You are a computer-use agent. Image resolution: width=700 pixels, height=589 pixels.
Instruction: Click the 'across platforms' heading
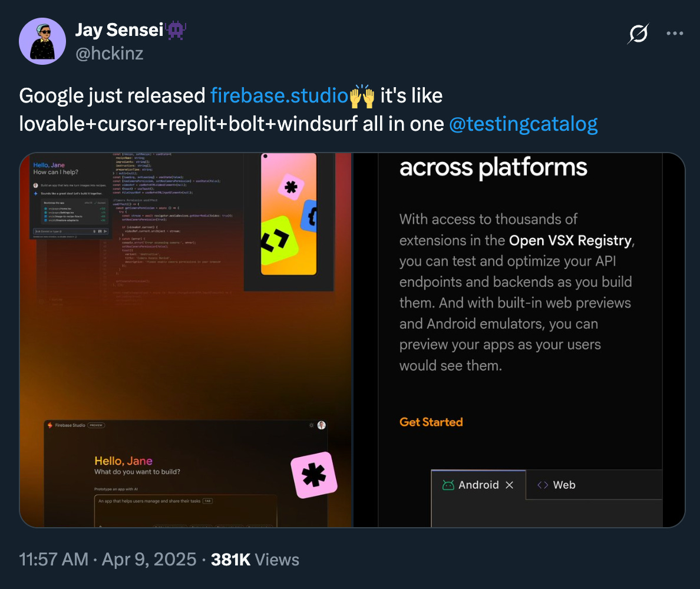tap(493, 167)
